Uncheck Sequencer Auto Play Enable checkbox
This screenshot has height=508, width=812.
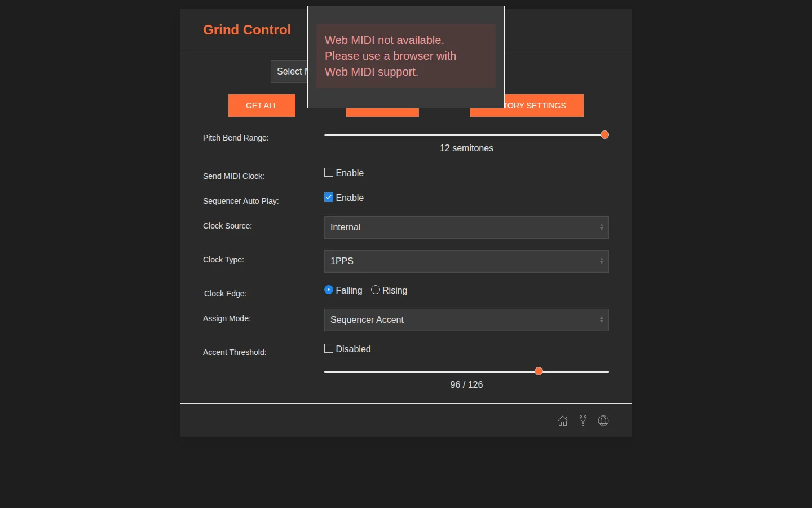329,197
